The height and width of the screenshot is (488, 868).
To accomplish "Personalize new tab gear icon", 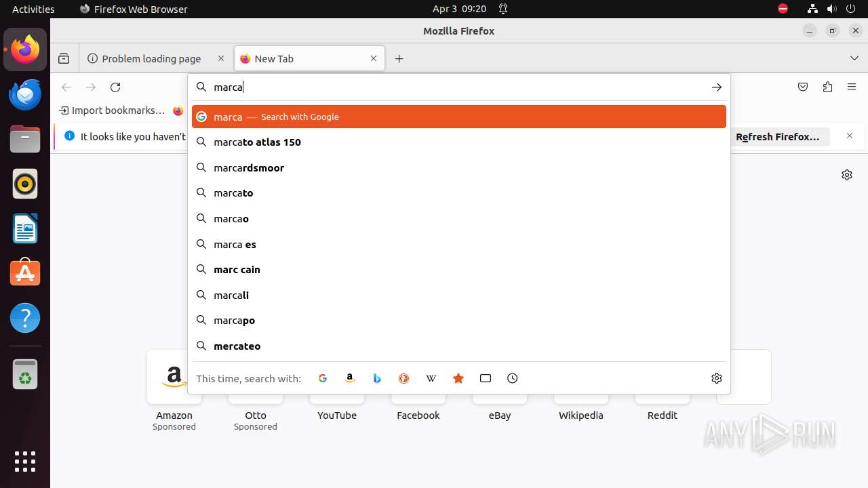I will tap(847, 175).
